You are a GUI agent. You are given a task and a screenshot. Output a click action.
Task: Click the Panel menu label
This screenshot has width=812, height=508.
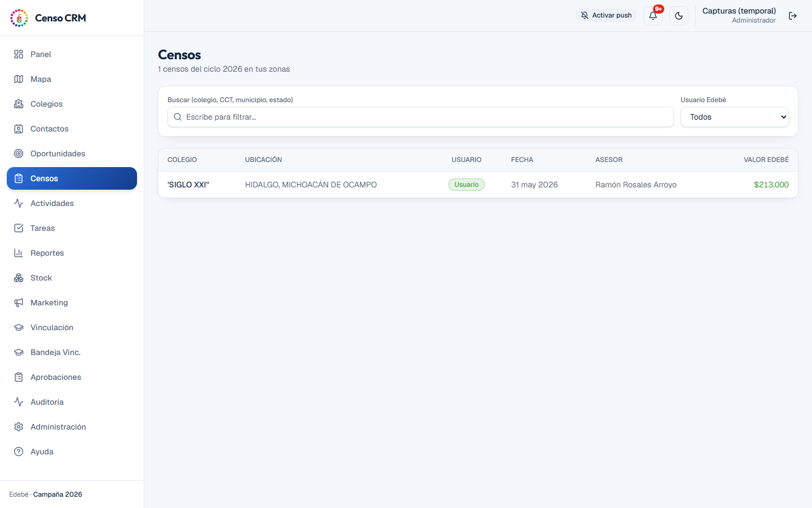[41, 54]
